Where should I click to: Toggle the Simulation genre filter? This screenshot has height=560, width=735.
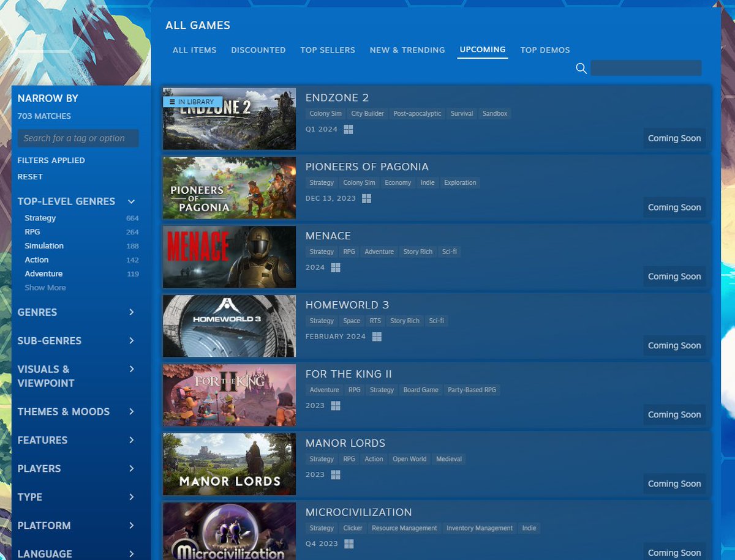(x=43, y=245)
